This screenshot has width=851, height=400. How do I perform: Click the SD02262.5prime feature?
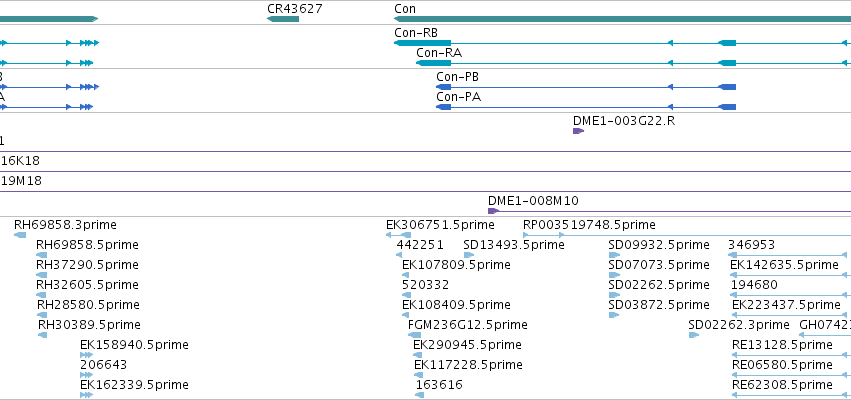(x=614, y=295)
